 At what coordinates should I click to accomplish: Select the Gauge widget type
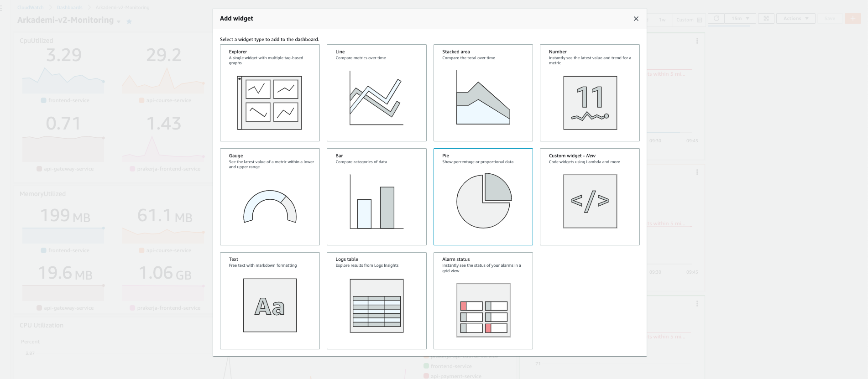270,197
